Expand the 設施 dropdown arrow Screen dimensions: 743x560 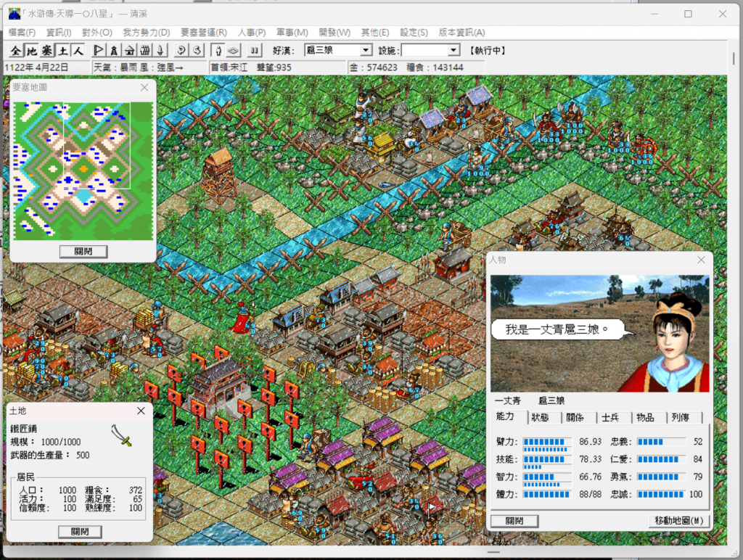(454, 50)
